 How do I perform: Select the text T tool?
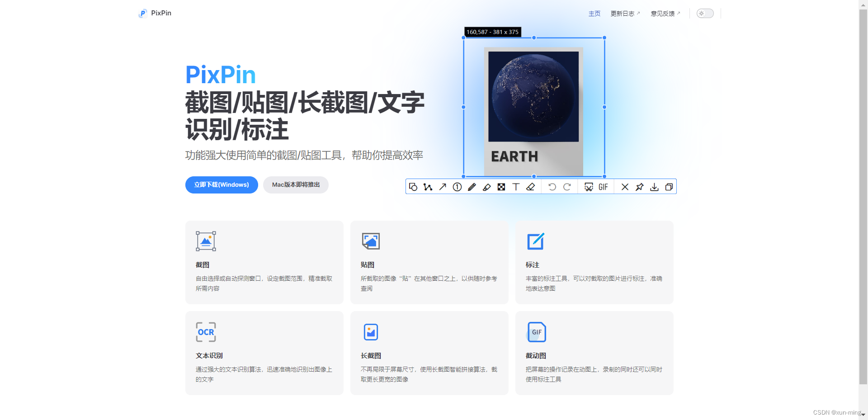pos(516,187)
